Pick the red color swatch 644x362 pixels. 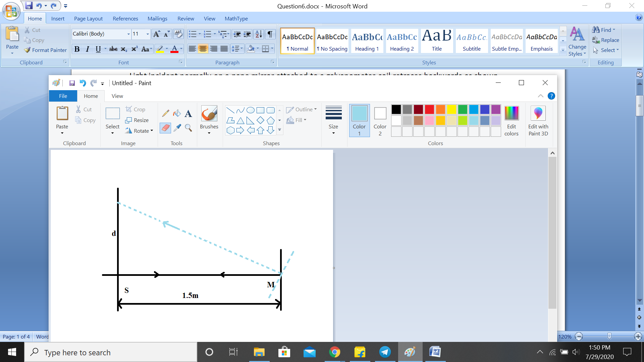pos(429,109)
